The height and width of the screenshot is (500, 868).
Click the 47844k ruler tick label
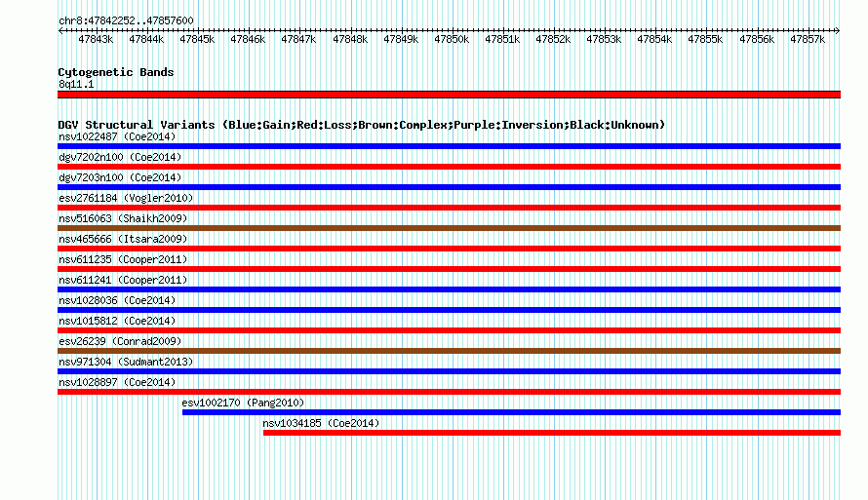click(146, 39)
